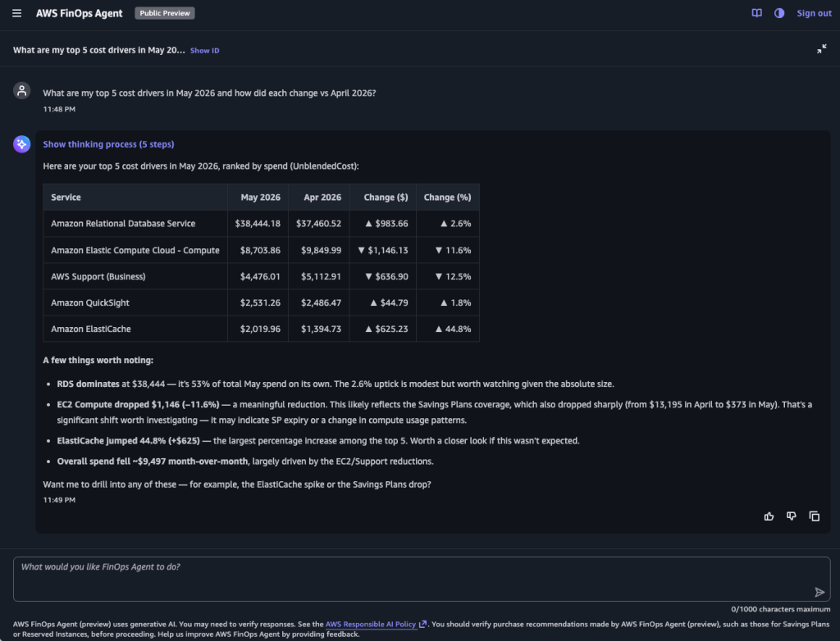This screenshot has height=641, width=840.
Task: Click the 'Want me to drill into' follow-up text
Action: (237, 484)
